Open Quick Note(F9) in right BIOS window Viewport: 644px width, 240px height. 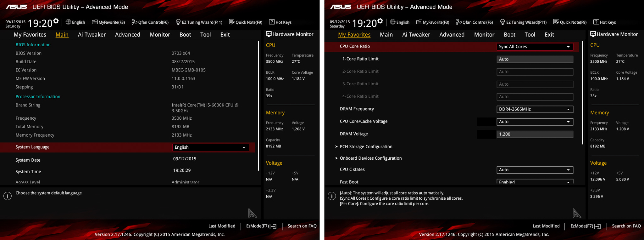[x=570, y=22]
